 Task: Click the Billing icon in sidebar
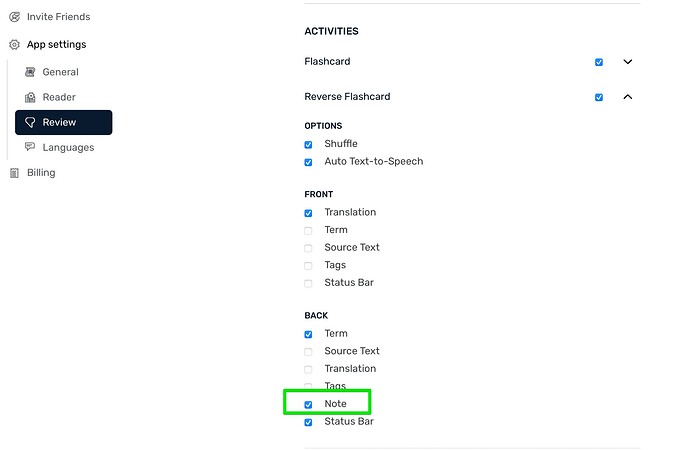(15, 173)
